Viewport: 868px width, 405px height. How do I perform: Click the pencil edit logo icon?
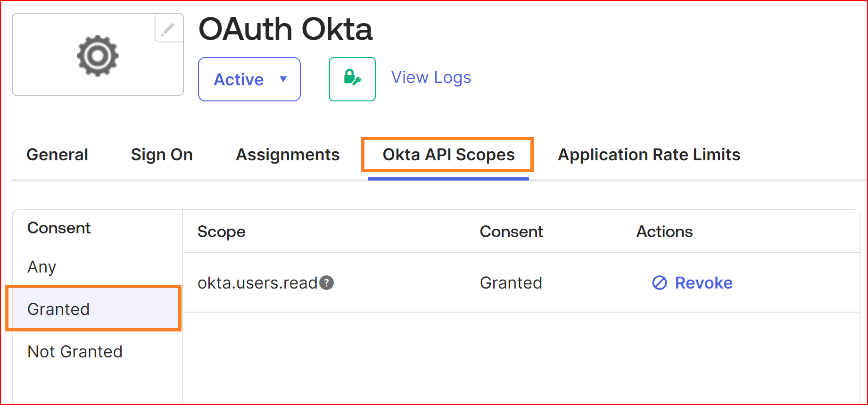point(168,29)
